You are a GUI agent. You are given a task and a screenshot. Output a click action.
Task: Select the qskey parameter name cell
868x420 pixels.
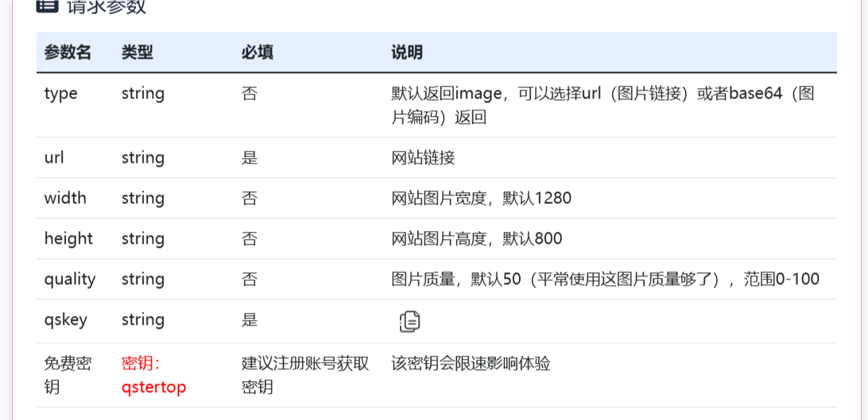[66, 321]
